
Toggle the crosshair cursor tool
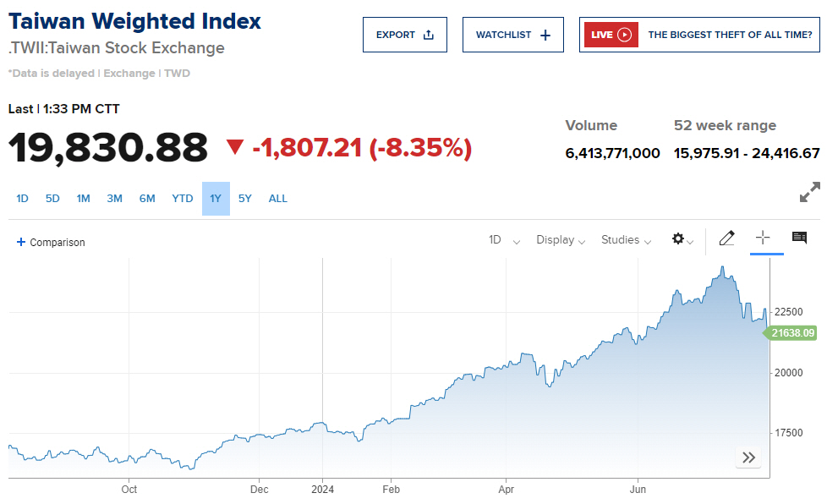pos(763,238)
